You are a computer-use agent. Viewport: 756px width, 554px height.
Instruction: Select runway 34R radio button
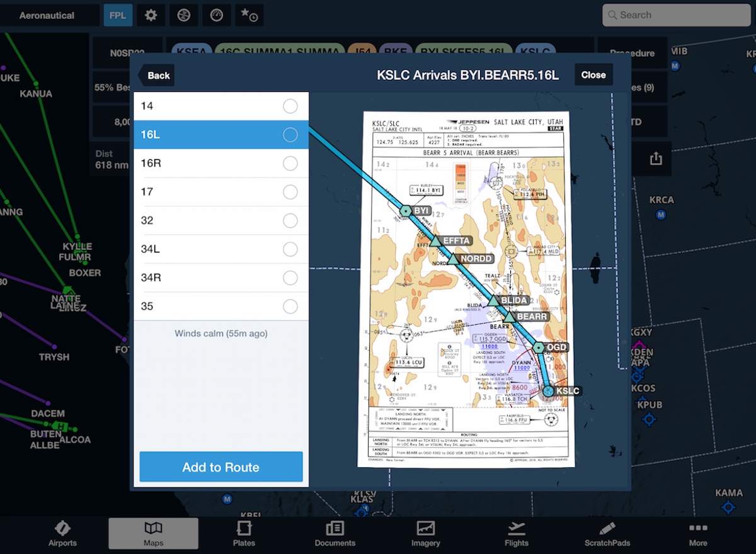pos(290,278)
